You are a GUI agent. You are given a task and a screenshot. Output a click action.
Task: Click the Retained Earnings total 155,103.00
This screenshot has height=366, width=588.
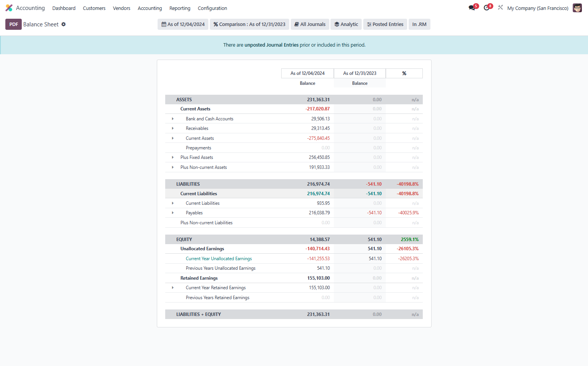[x=319, y=278]
